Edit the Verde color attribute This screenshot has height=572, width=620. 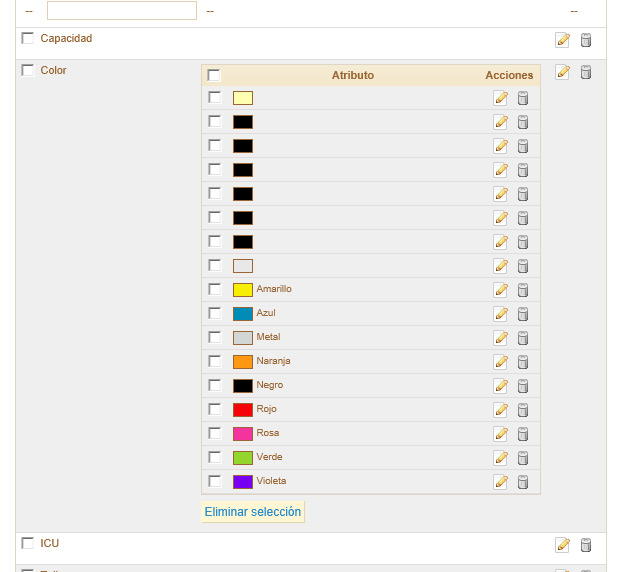click(x=501, y=458)
